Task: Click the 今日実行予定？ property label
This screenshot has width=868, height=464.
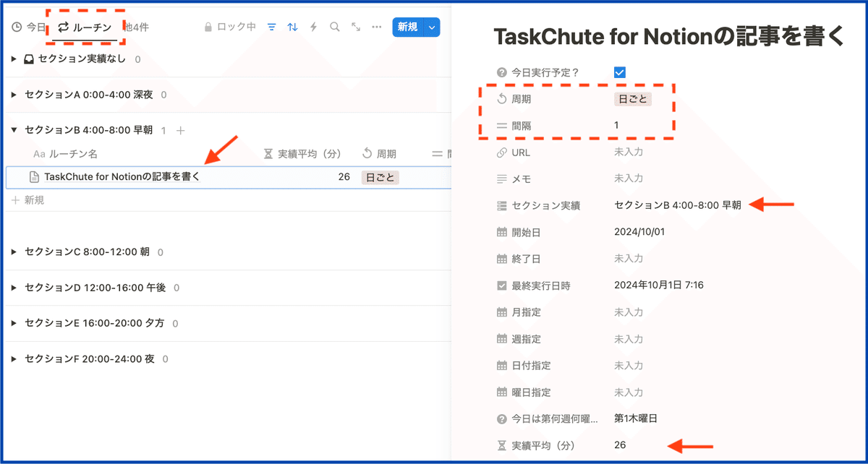Action: 545,72
